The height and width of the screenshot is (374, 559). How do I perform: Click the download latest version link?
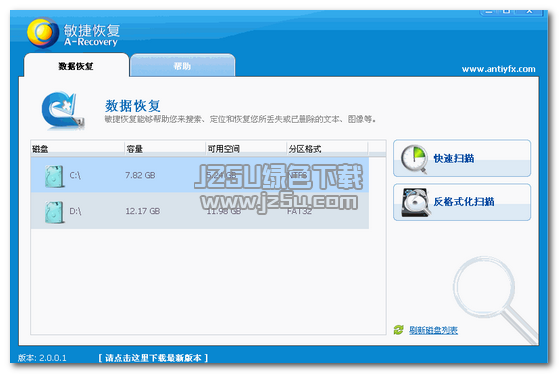click(x=153, y=358)
